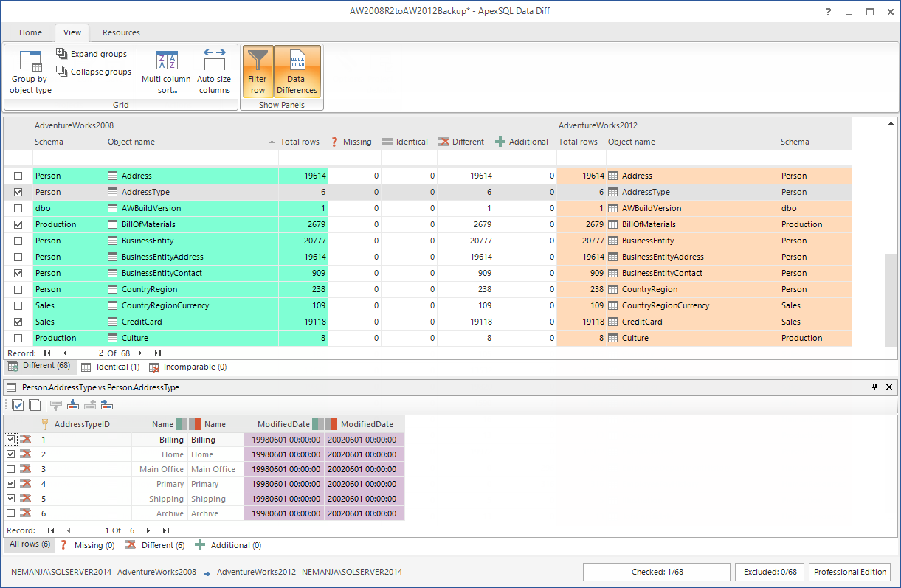Screen dimensions: 901x588
Task: Select the View ribbon tab
Action: point(72,32)
